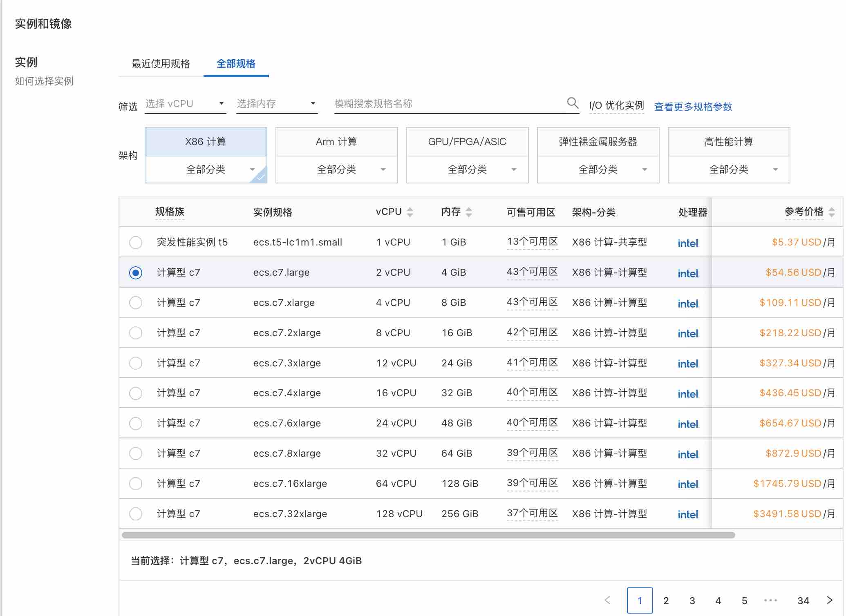Screen dimensions: 846x616
Task: Sort by 内存 column arrows
Action: tap(469, 212)
